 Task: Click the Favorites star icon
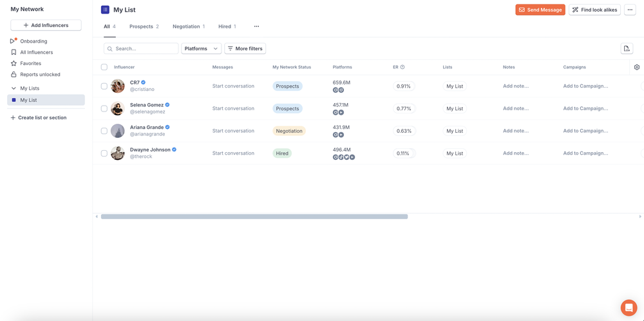point(14,63)
